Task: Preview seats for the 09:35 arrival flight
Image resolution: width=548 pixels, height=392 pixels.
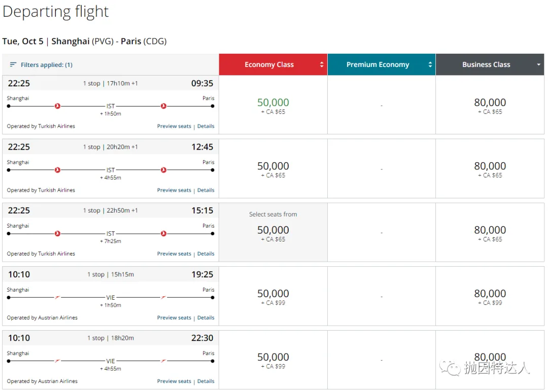Action: point(174,126)
